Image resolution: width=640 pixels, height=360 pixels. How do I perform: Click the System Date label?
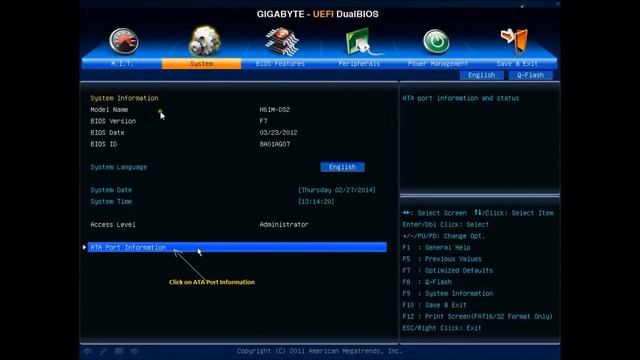coord(111,190)
